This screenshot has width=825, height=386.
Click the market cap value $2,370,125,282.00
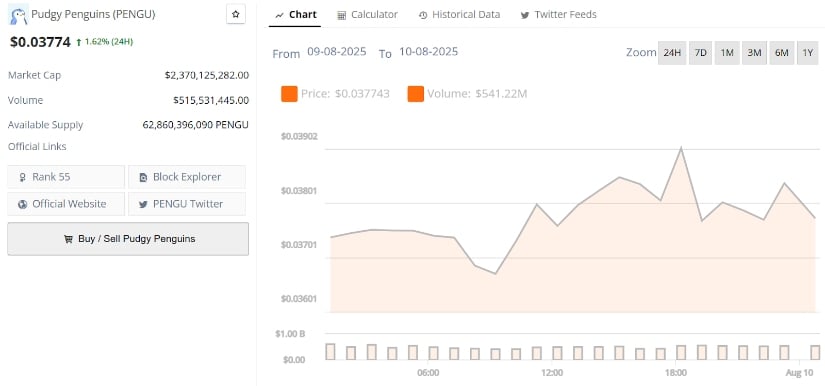point(207,75)
